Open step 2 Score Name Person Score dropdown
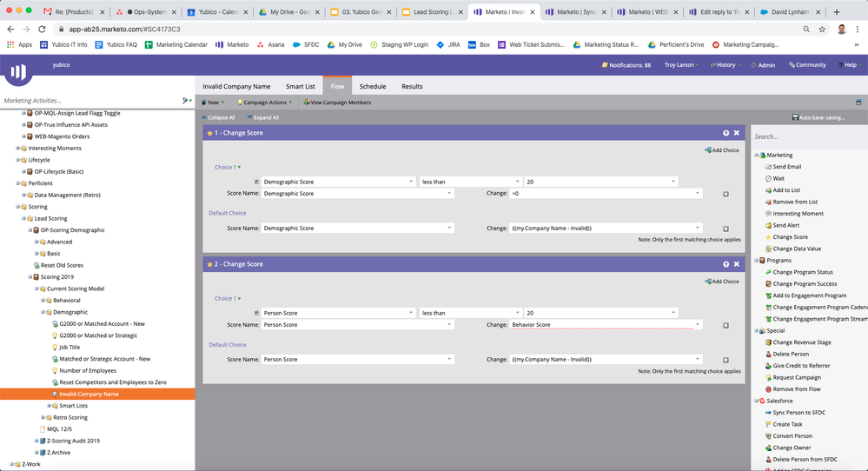 (449, 324)
